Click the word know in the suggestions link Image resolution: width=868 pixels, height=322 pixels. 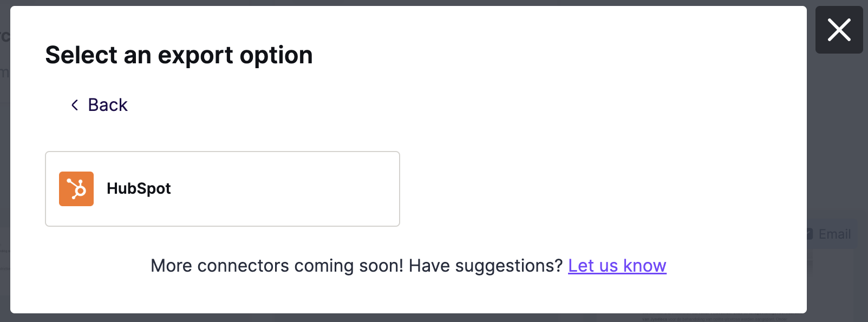click(644, 266)
